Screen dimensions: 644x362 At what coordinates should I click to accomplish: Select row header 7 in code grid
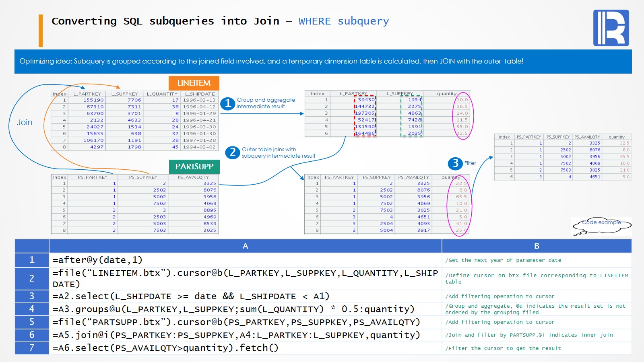point(32,348)
